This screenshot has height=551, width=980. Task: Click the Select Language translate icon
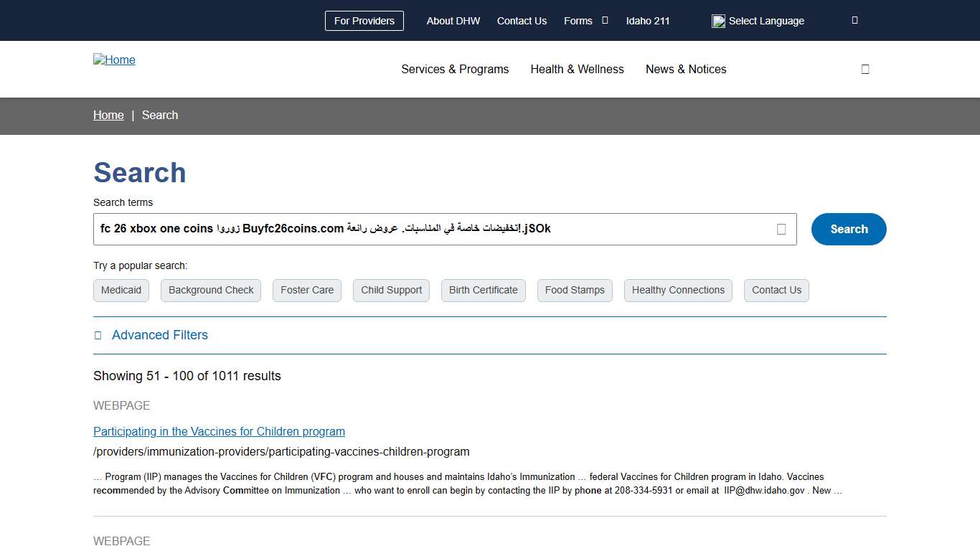718,21
